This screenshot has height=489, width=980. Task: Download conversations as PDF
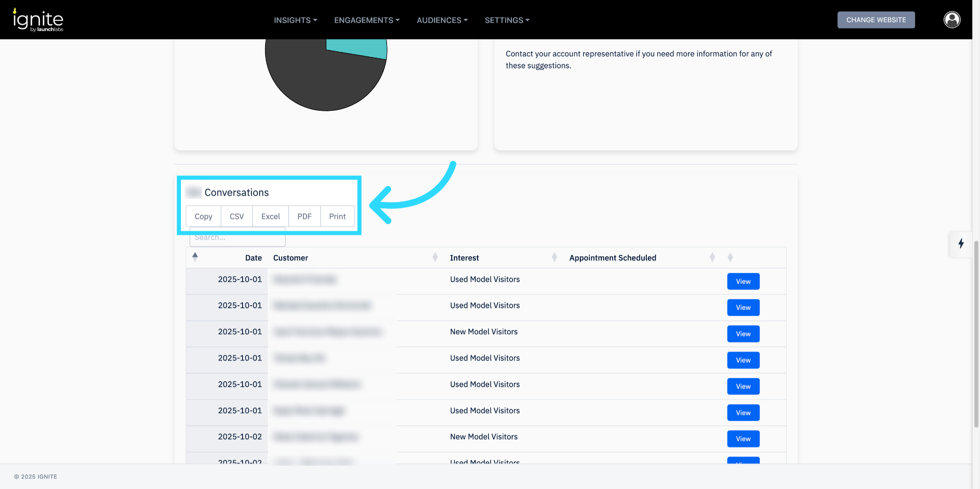[304, 216]
